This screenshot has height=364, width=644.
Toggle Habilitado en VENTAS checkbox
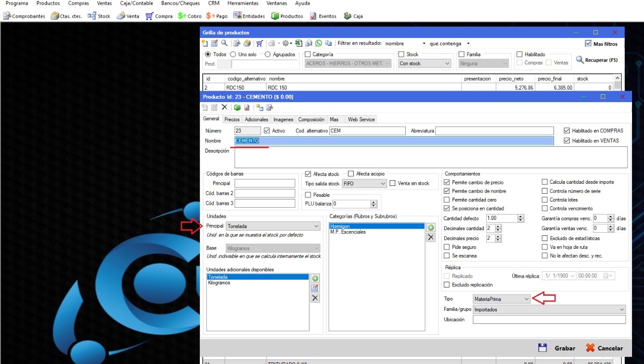tap(567, 141)
